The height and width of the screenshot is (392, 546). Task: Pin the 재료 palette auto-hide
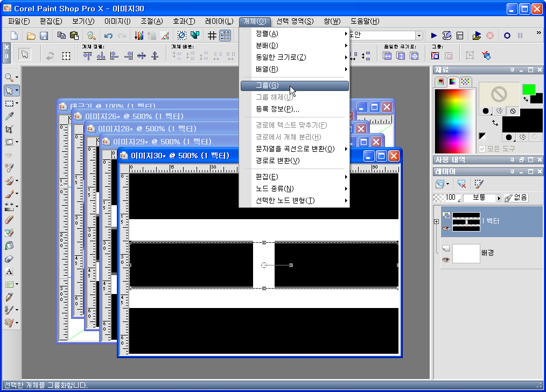click(x=512, y=70)
